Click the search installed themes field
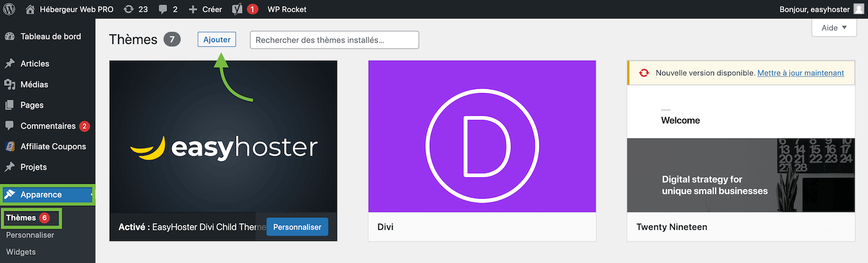 click(334, 40)
